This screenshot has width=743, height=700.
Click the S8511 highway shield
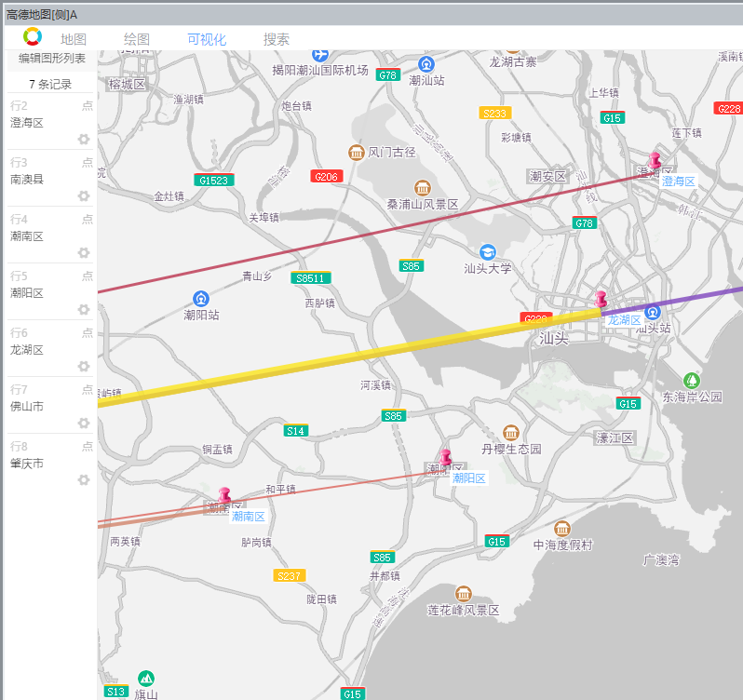coord(310,278)
